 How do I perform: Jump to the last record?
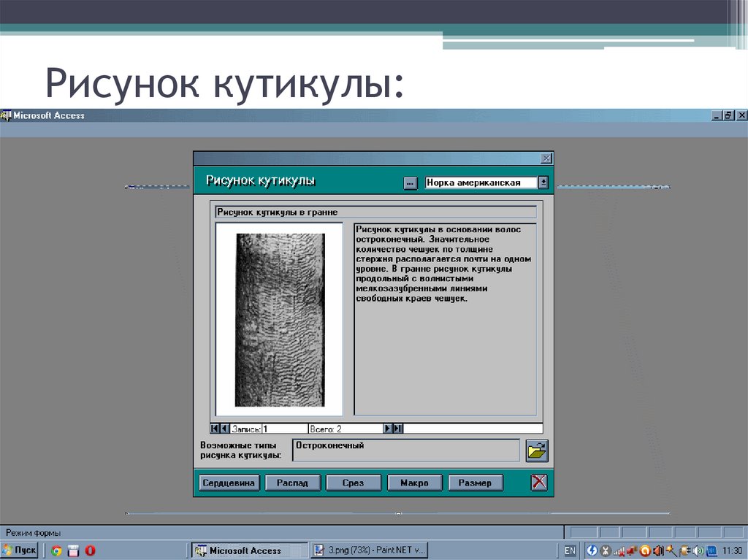coord(397,427)
